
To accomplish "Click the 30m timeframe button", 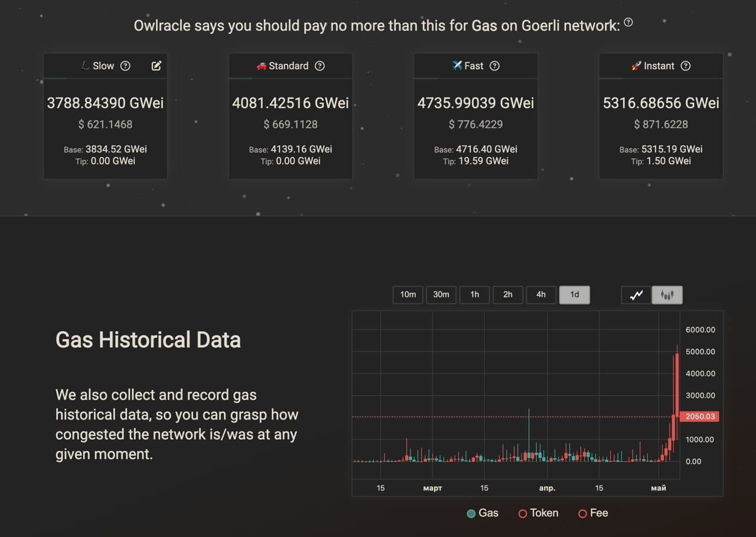I will 441,295.
